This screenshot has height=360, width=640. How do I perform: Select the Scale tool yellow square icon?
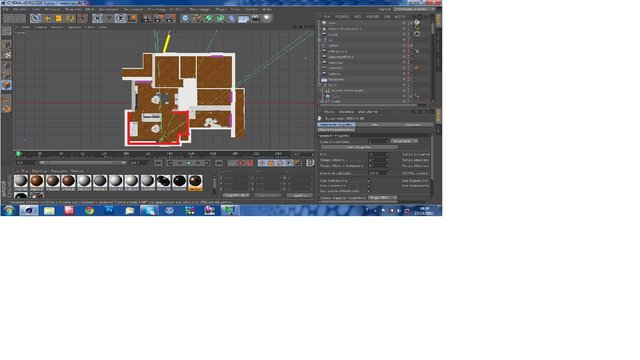point(58,18)
